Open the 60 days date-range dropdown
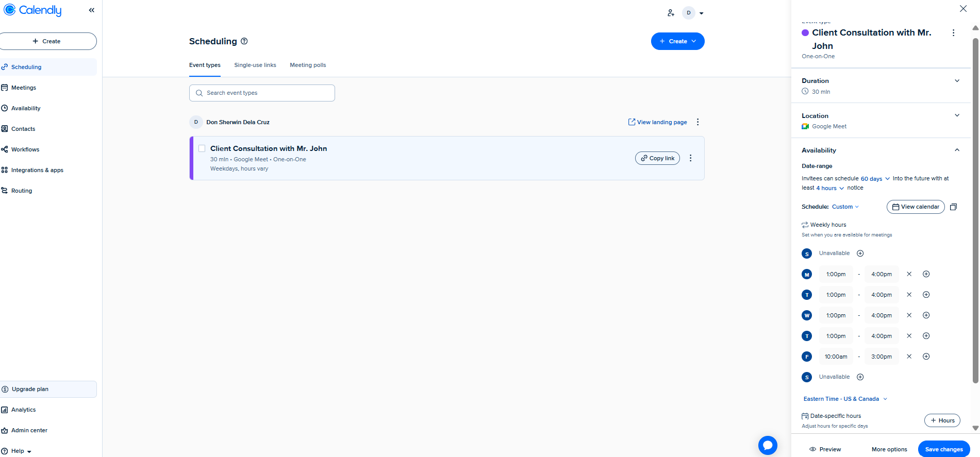 click(x=875, y=179)
